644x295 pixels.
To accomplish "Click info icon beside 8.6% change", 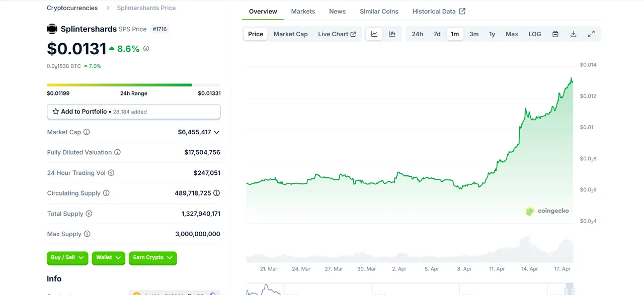I will coord(146,49).
